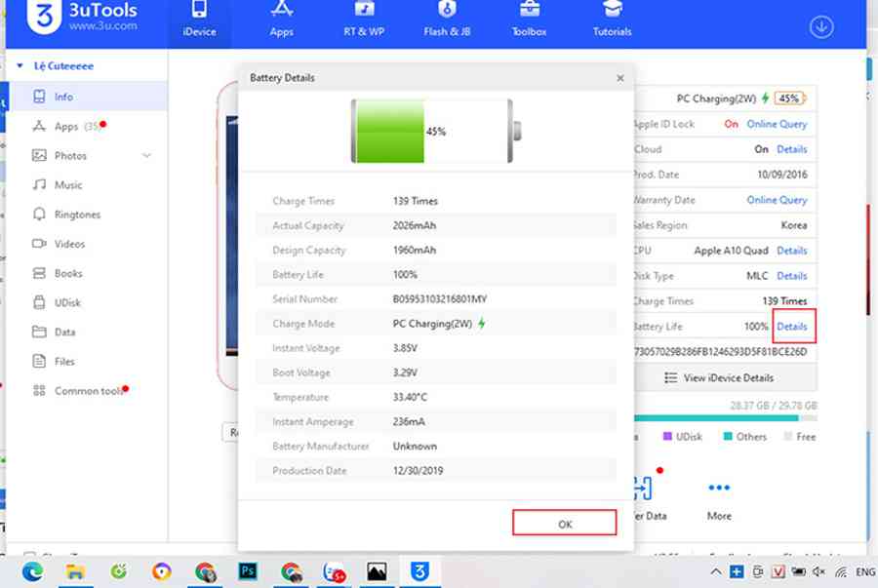Collapse the Lệ Cuteeeee device tree
Screen dimensions: 878x588
click(x=20, y=66)
